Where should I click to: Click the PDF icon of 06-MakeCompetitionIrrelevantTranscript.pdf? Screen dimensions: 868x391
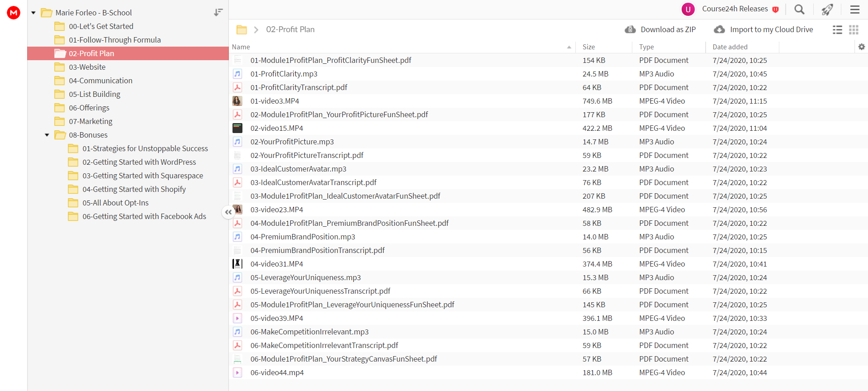(x=237, y=345)
